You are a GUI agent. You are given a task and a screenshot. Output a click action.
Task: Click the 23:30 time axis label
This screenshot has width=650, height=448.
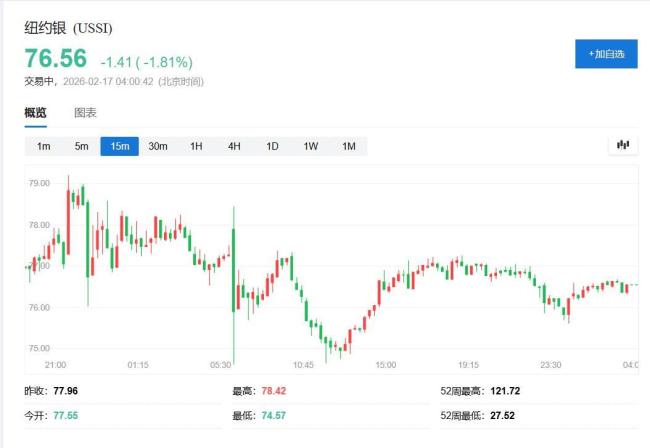click(x=551, y=365)
